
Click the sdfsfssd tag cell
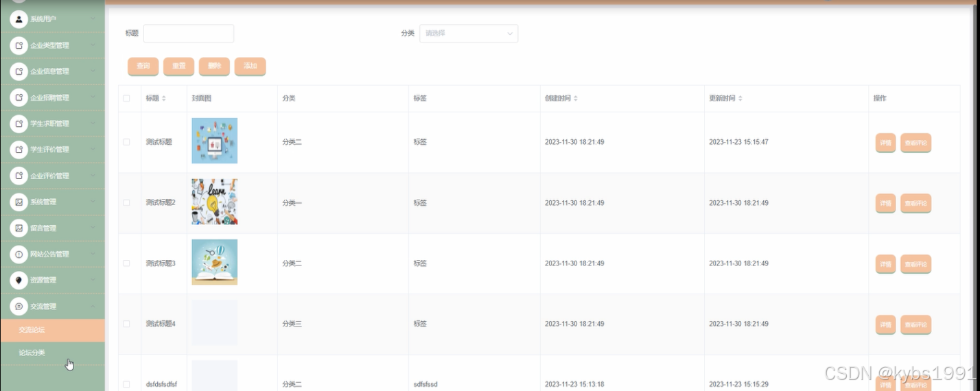point(425,385)
